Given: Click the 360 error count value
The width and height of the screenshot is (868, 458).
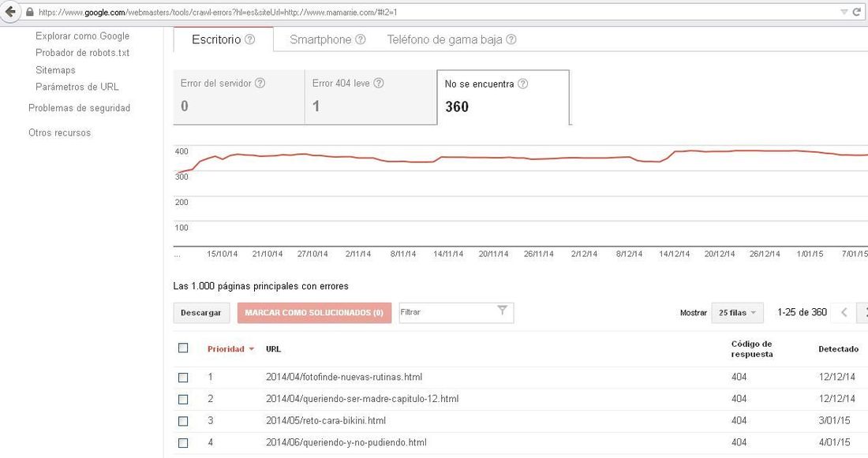Looking at the screenshot, I should 457,106.
